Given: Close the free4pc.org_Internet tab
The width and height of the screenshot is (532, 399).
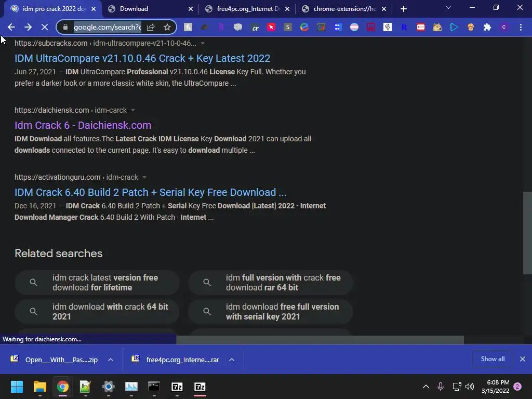Looking at the screenshot, I should click(287, 9).
